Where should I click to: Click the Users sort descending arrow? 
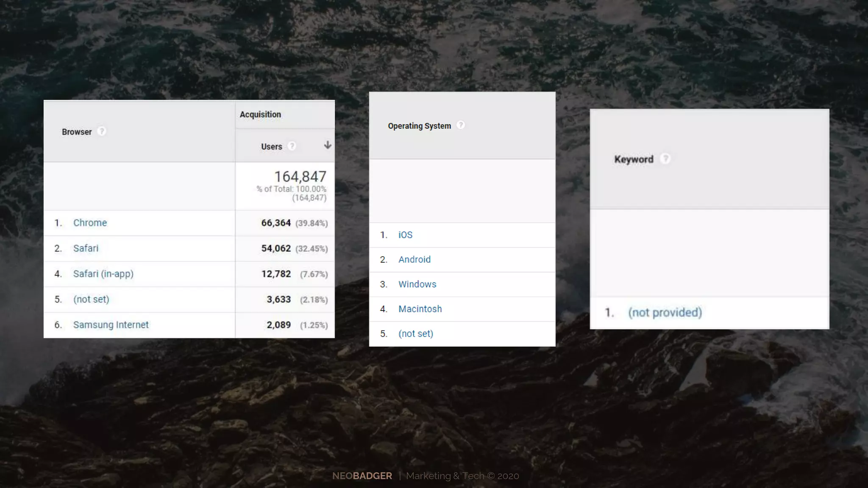tap(328, 145)
